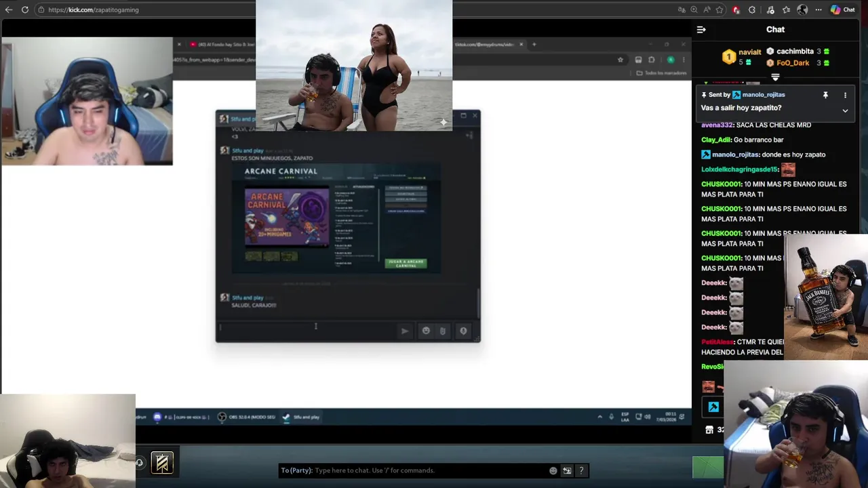Open Clay_Adil username in chat
The width and height of the screenshot is (868, 488).
coord(717,140)
